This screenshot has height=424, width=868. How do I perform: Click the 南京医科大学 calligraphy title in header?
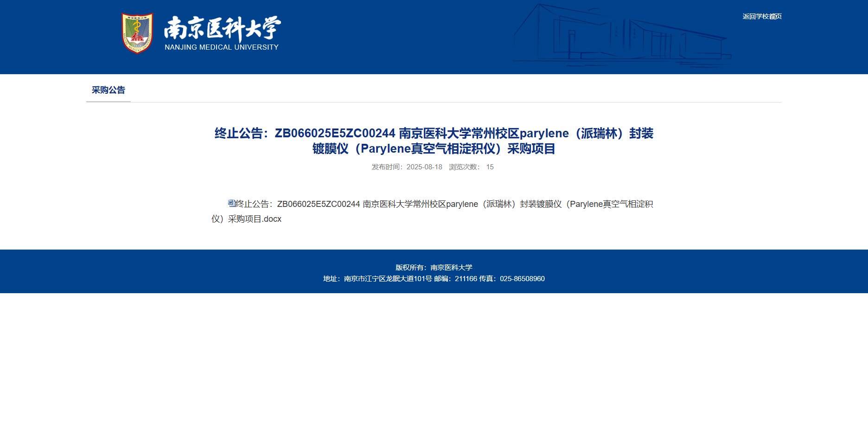point(223,29)
